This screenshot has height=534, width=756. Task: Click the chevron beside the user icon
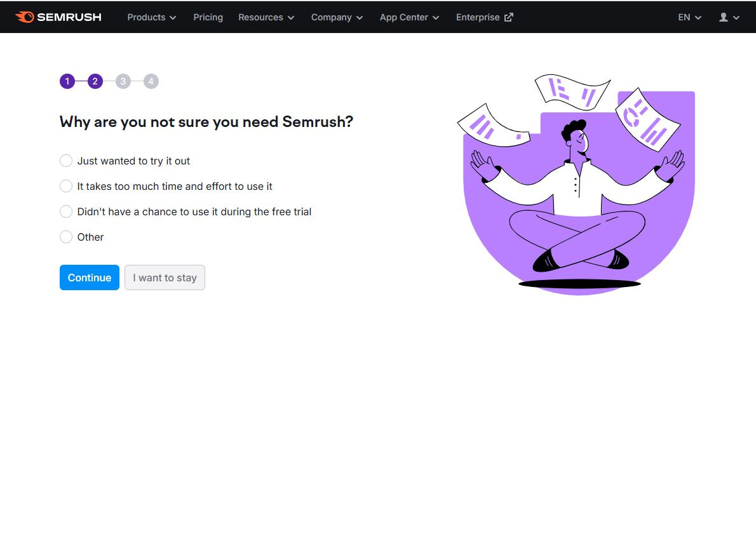[x=736, y=18]
